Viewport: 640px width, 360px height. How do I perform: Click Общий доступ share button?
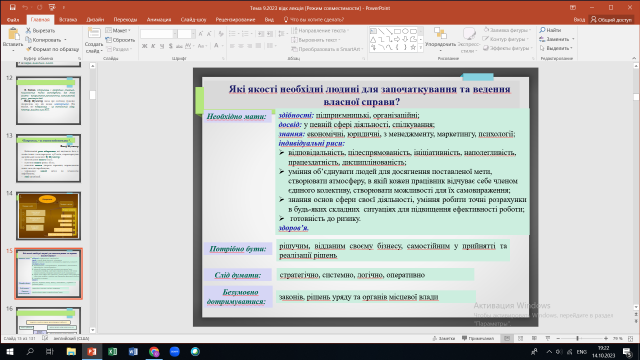tap(611, 20)
